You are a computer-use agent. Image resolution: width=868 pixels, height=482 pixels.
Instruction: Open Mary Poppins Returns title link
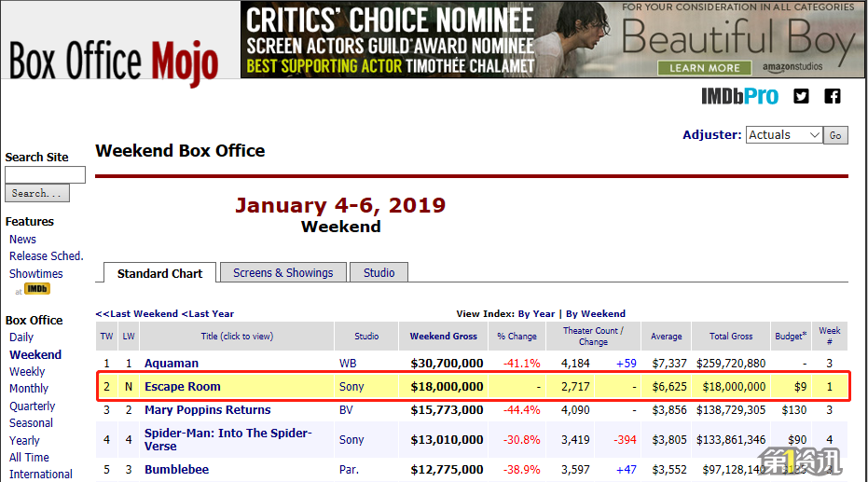pyautogui.click(x=208, y=410)
